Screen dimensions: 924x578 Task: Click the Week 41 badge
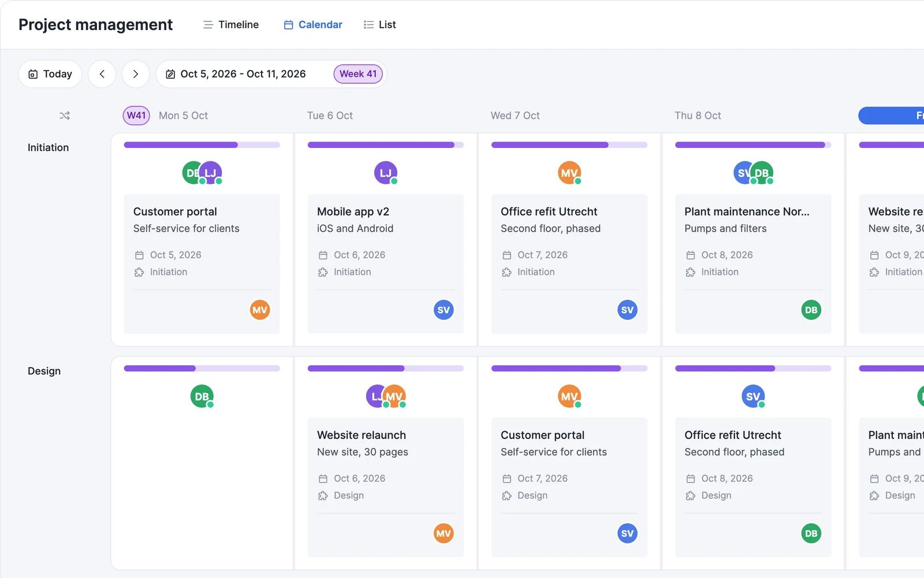358,74
